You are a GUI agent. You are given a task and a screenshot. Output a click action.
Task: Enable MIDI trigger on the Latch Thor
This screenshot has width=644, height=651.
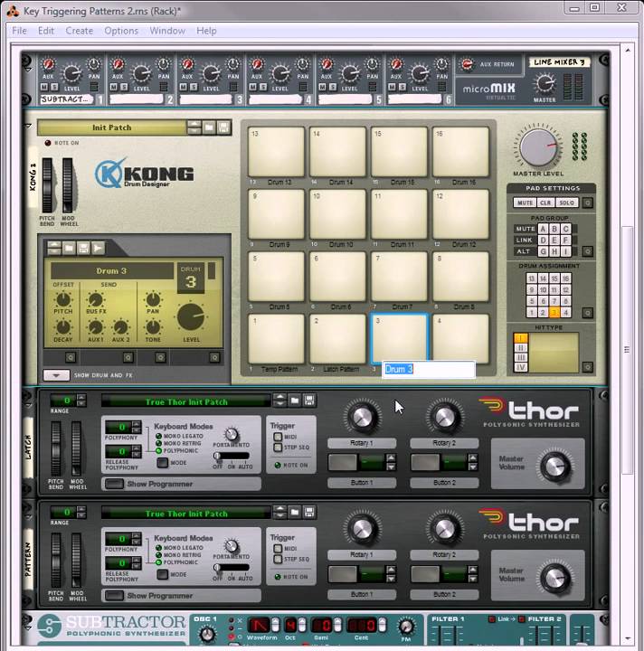click(x=278, y=437)
